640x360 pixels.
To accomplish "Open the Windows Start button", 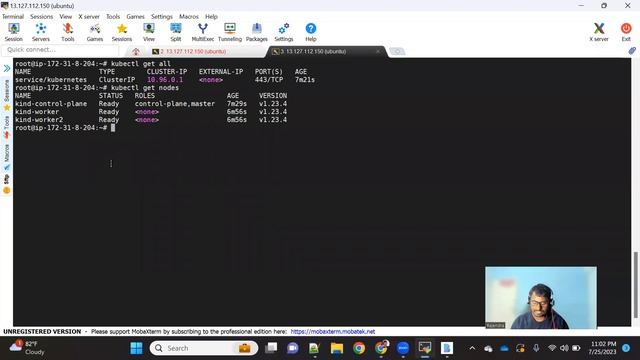I will (136, 348).
